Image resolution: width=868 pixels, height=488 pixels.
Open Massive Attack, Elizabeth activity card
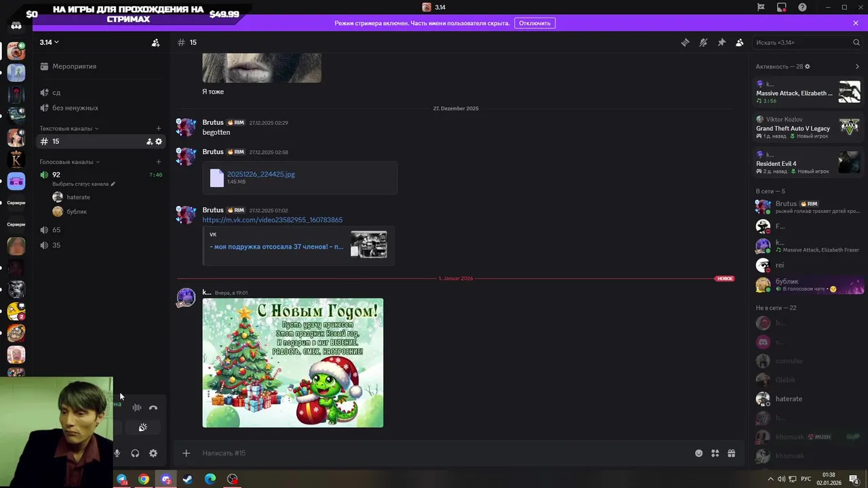[808, 92]
